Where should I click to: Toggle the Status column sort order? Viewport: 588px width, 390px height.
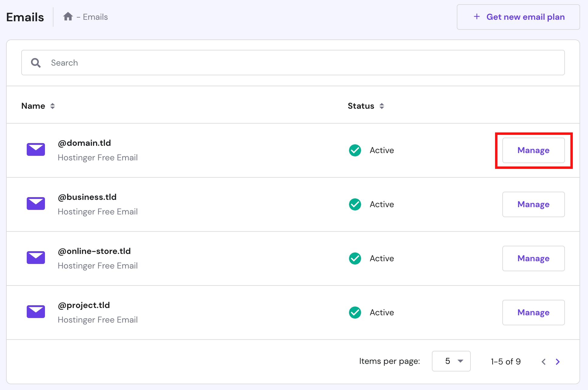pos(382,106)
